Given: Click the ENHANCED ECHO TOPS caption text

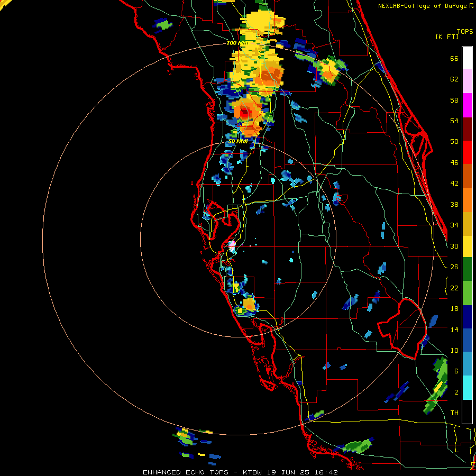Looking at the screenshot, I should [186, 472].
